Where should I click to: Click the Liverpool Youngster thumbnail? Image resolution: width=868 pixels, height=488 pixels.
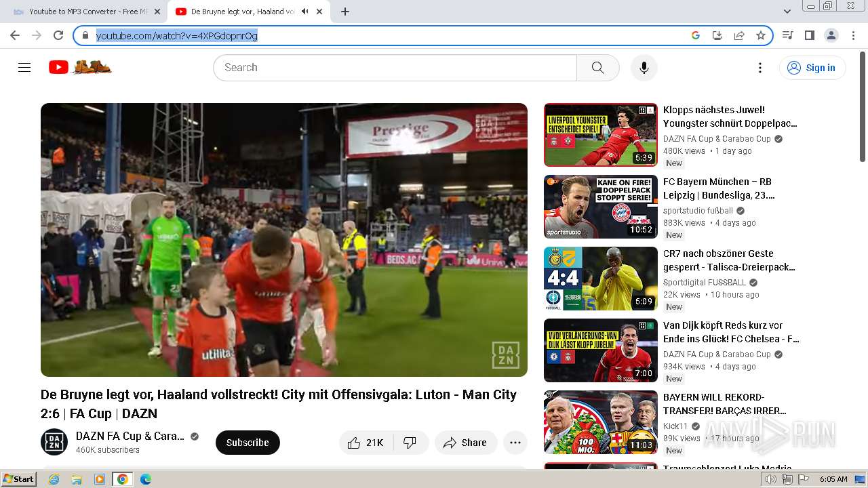pos(601,135)
